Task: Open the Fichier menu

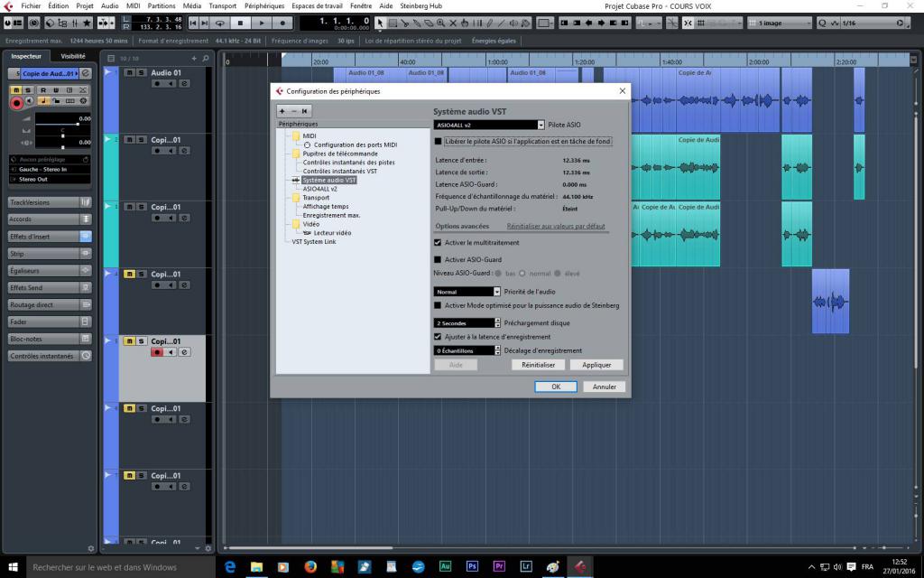Action: 31,6
